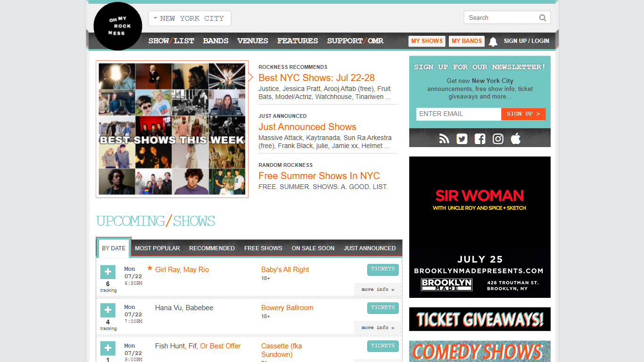Viewport: 644px width, 362px height.
Task: Switch to the MOST POPULAR tab
Action: [x=157, y=248]
